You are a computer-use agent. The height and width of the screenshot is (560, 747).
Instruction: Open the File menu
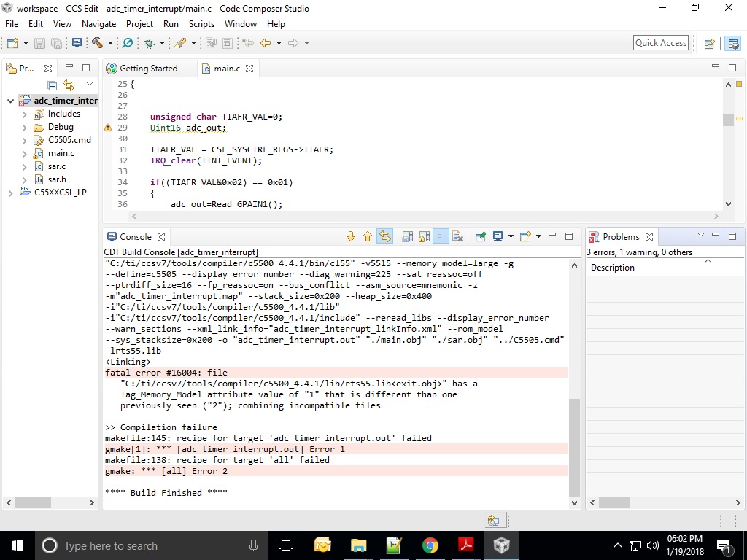point(12,24)
